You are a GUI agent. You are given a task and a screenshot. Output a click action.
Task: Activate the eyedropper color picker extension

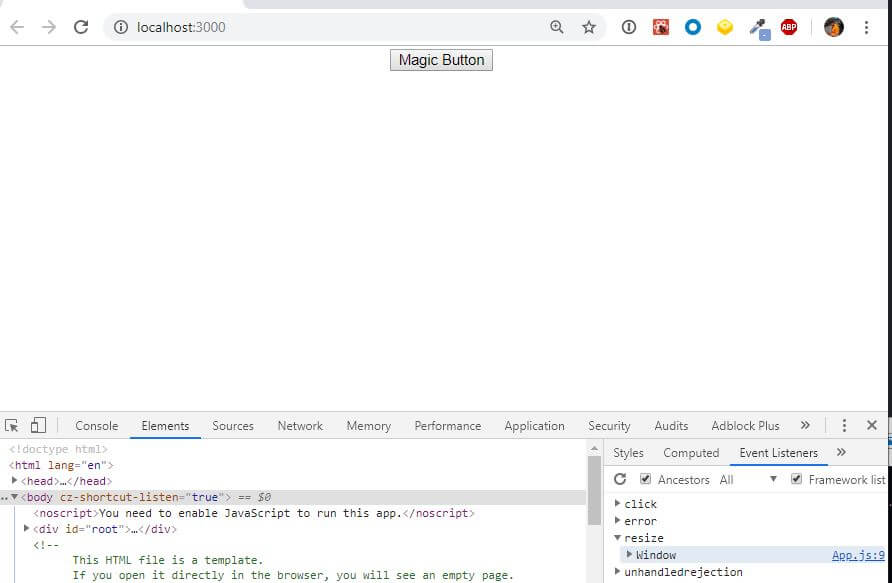(759, 28)
